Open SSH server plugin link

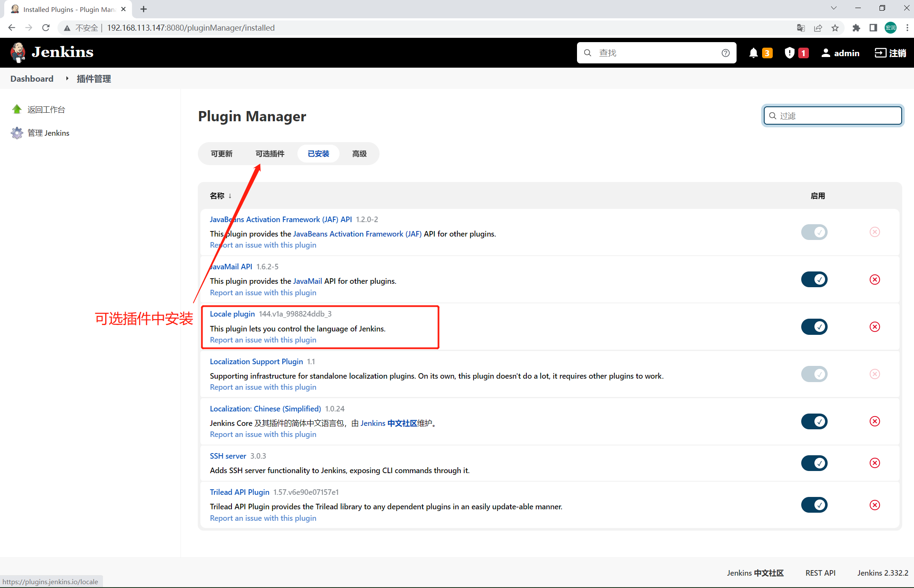tap(228, 456)
